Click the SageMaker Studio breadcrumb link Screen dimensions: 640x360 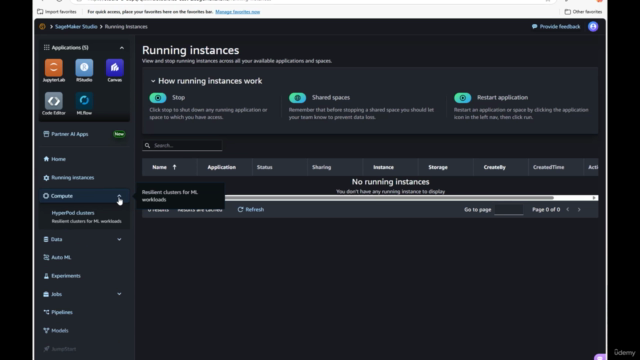point(76,27)
